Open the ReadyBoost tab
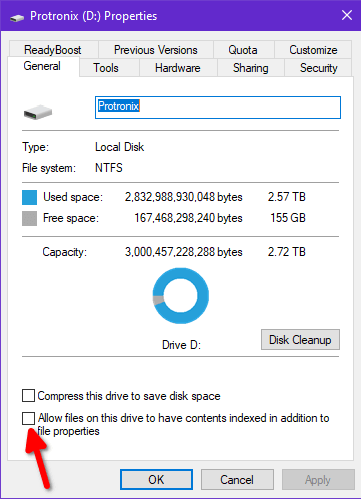 tap(53, 50)
